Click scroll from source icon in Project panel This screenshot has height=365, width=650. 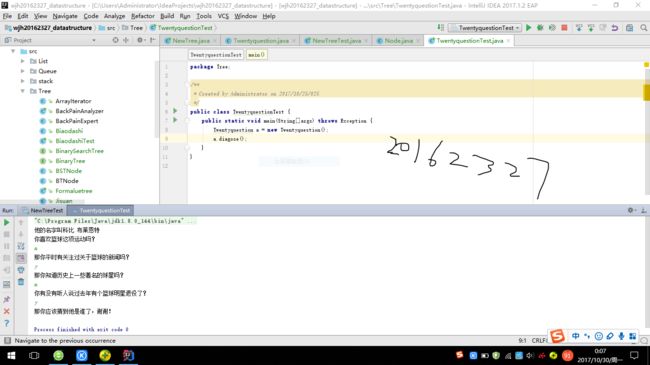[x=115, y=40]
